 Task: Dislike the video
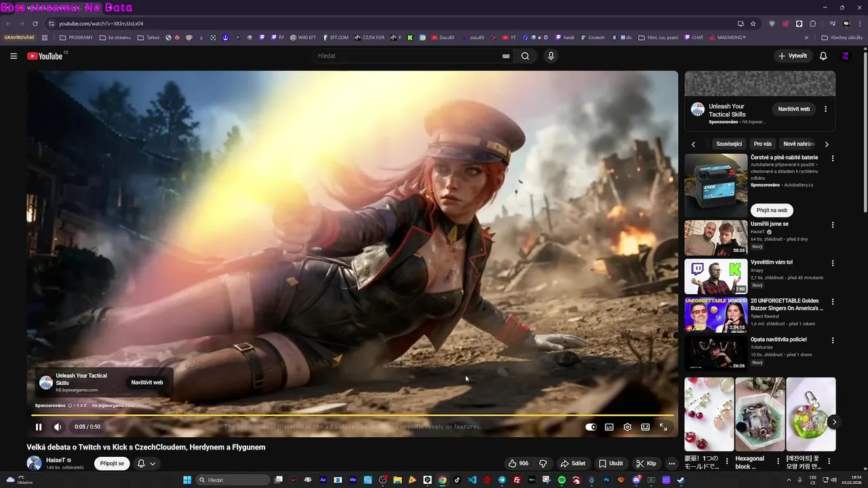coord(543,464)
